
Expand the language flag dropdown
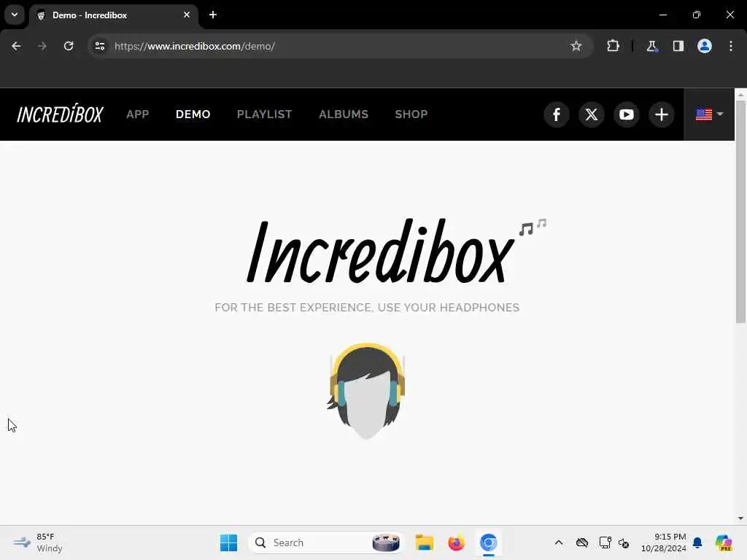(709, 114)
